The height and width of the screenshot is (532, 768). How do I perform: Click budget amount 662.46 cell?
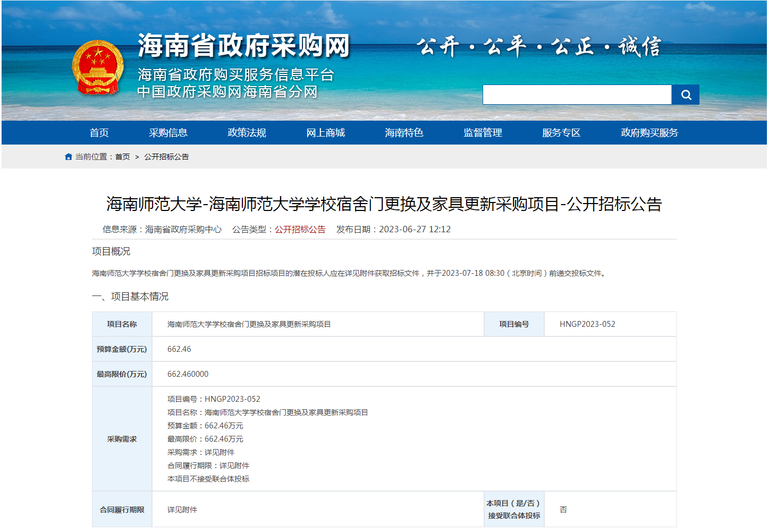coord(414,349)
